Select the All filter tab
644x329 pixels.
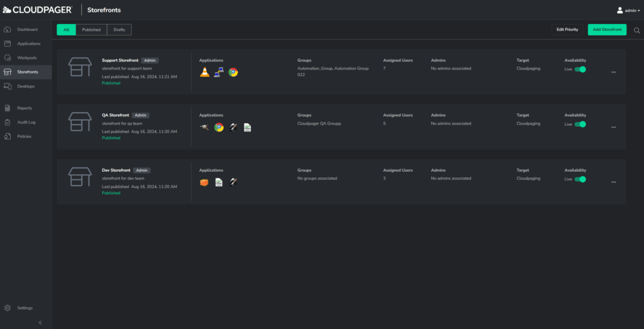tap(67, 30)
